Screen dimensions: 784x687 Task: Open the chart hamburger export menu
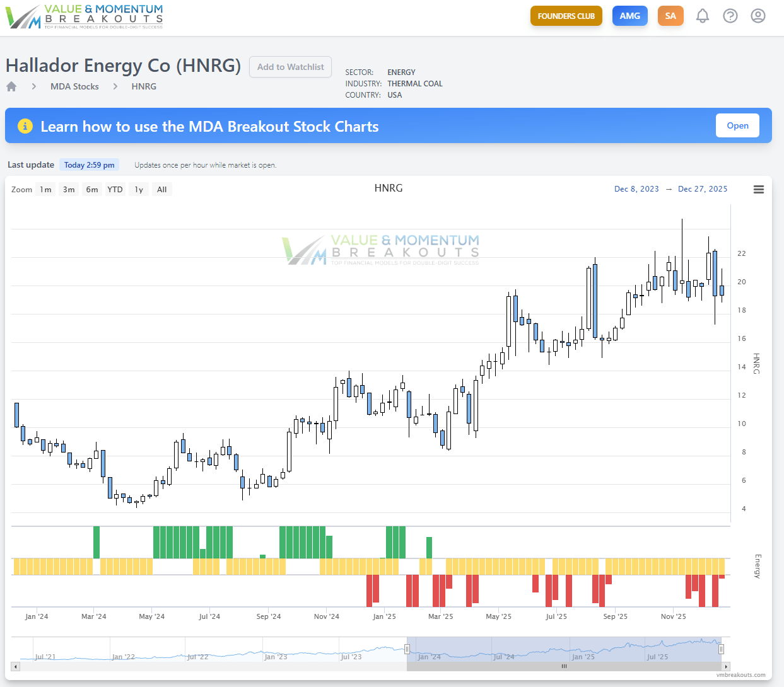[759, 189]
